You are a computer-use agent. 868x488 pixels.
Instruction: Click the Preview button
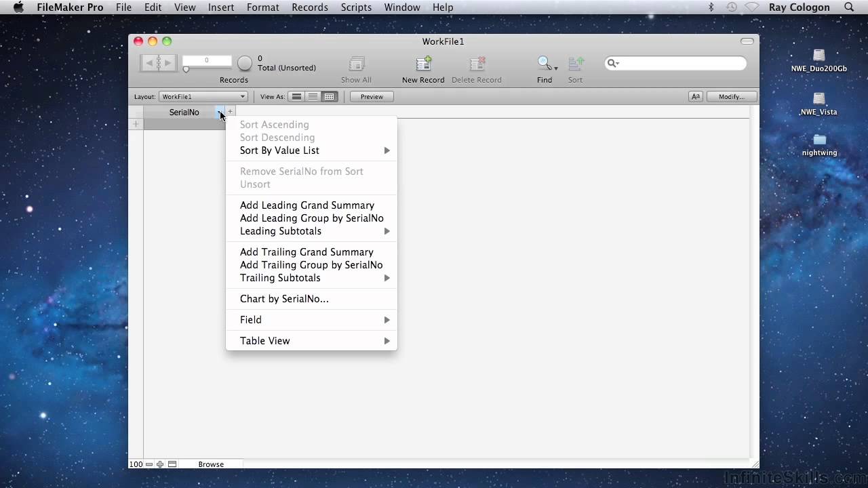click(x=372, y=97)
